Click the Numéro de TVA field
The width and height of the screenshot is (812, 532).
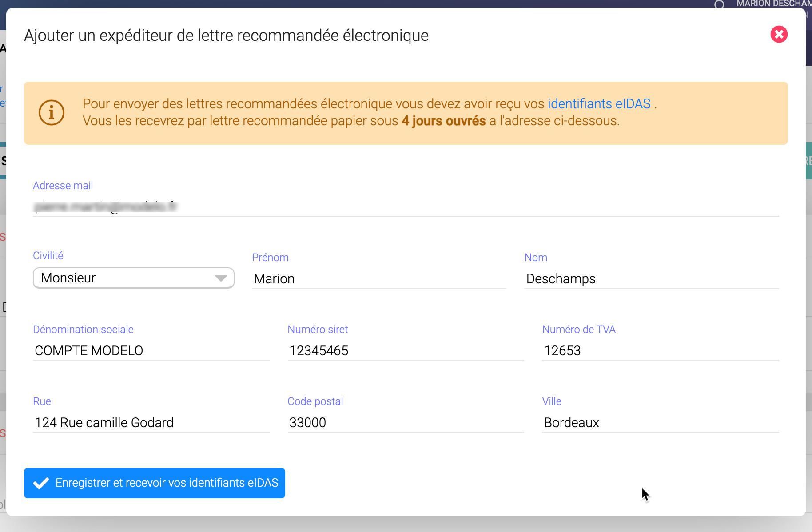[x=660, y=351]
